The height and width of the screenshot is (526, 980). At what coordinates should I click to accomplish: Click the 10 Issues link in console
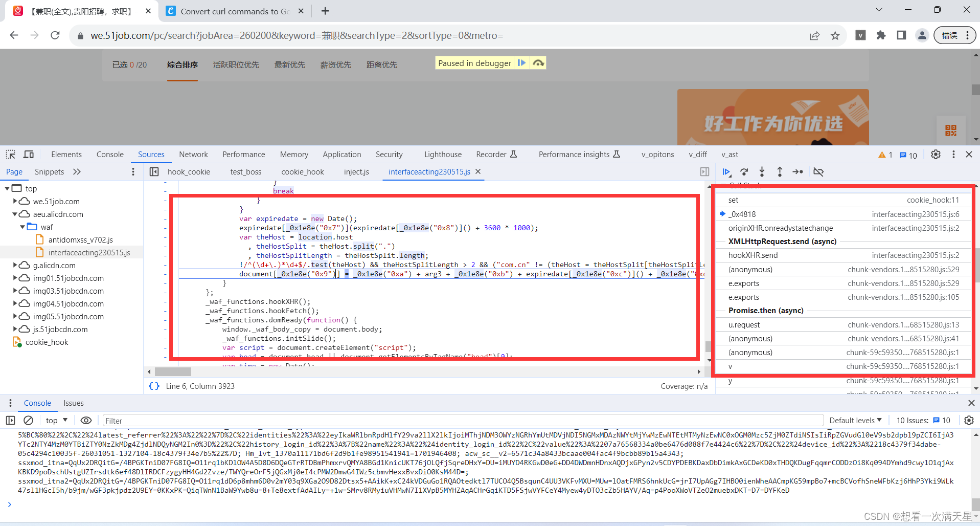(923, 421)
